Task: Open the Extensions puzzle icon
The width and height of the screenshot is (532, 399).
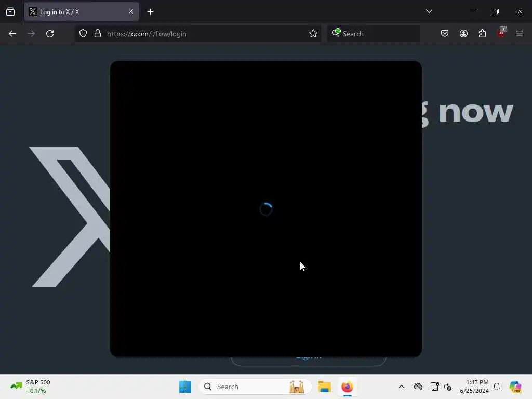Action: pos(482,33)
